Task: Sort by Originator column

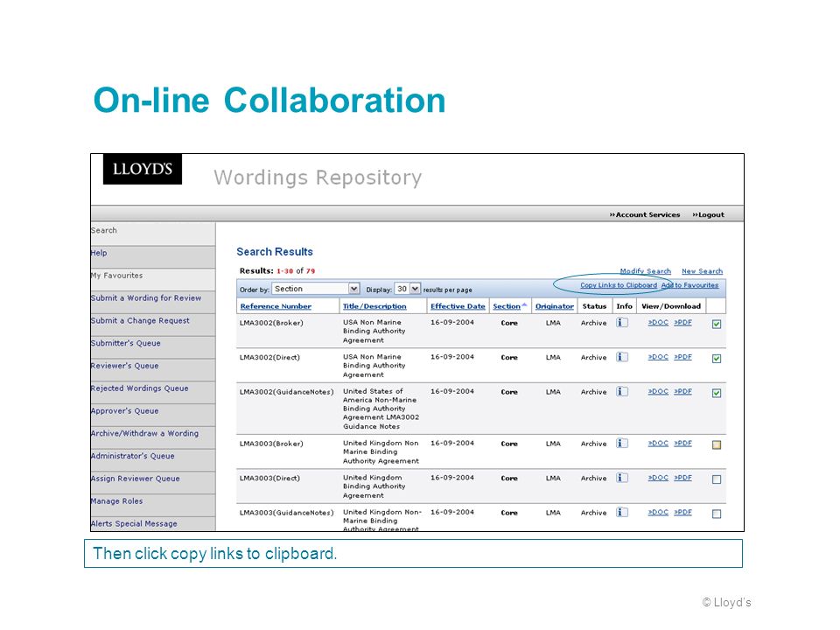Action: [555, 306]
